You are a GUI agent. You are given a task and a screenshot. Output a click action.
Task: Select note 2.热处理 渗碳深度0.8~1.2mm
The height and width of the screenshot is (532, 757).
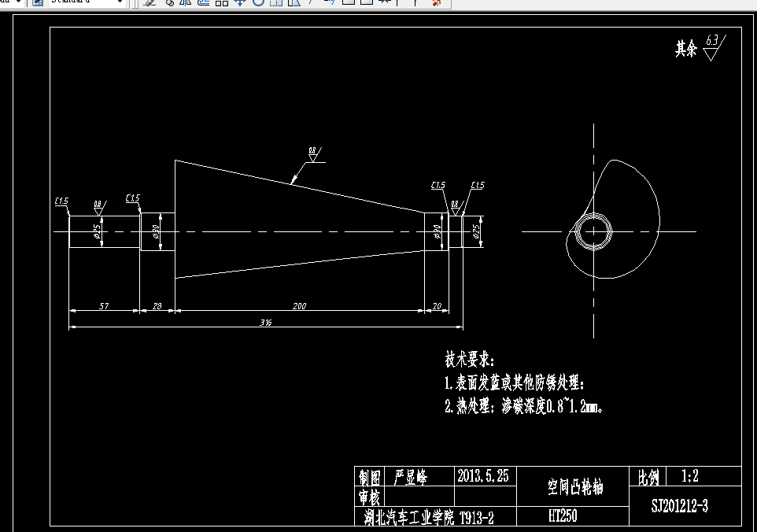coord(524,407)
